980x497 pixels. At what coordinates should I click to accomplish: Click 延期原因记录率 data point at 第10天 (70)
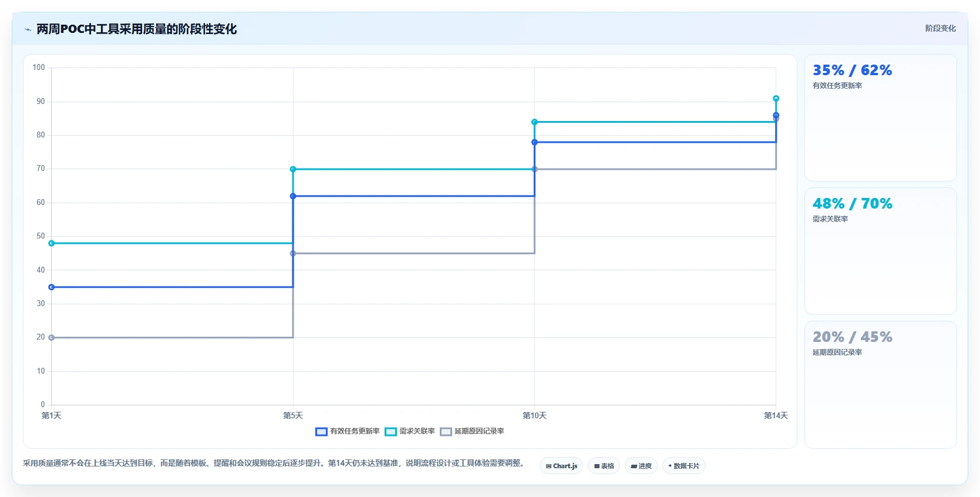[x=534, y=169]
